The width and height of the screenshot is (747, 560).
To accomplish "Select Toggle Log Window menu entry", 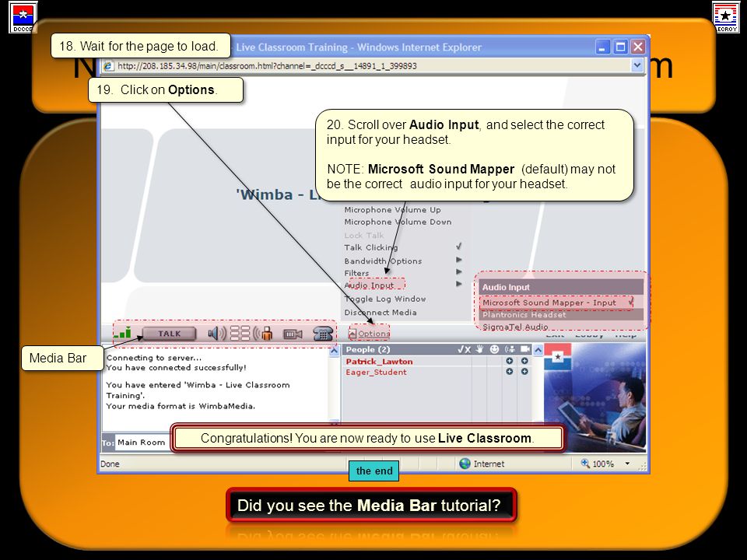I will pos(385,299).
